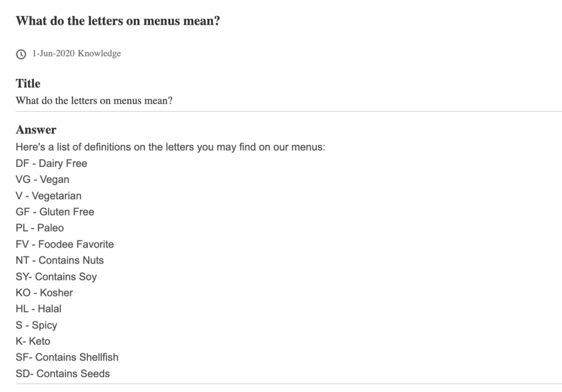
Task: Click the V - Vegetarian entry
Action: 48,195
